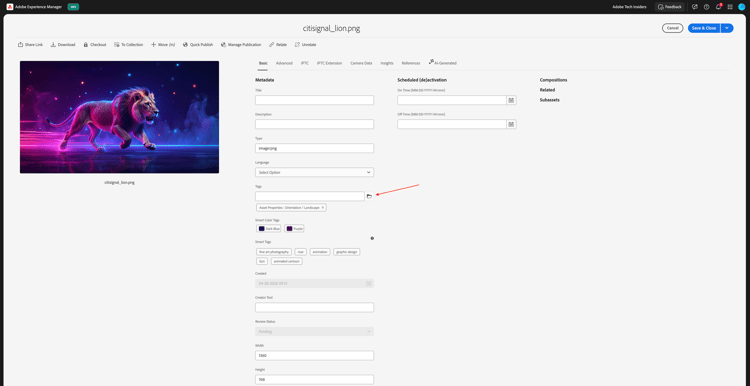Switch to the Advanced tab
Image resolution: width=750 pixels, height=386 pixels.
pos(284,63)
